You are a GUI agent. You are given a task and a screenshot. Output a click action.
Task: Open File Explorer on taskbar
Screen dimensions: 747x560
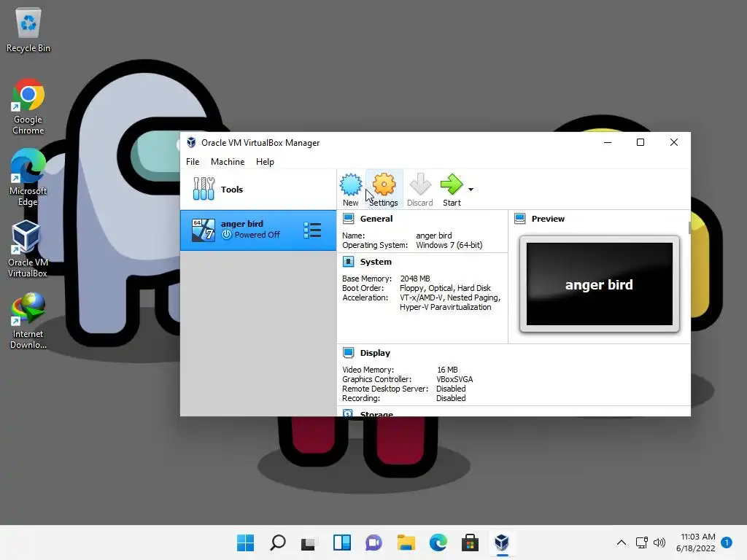406,542
